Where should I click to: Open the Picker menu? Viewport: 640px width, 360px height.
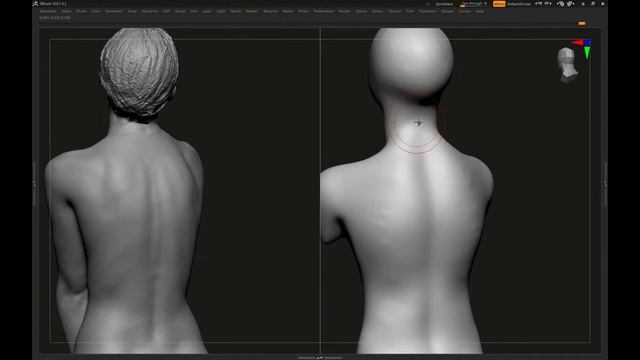click(x=303, y=11)
